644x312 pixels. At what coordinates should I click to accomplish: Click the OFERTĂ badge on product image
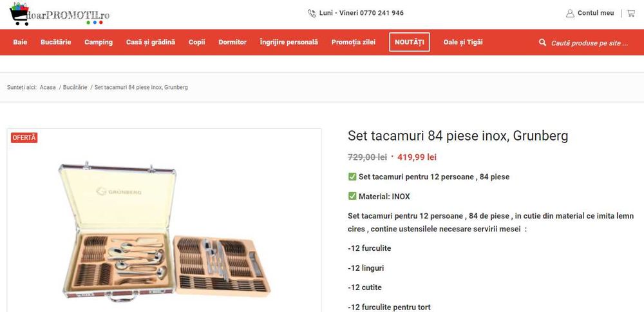[24, 137]
